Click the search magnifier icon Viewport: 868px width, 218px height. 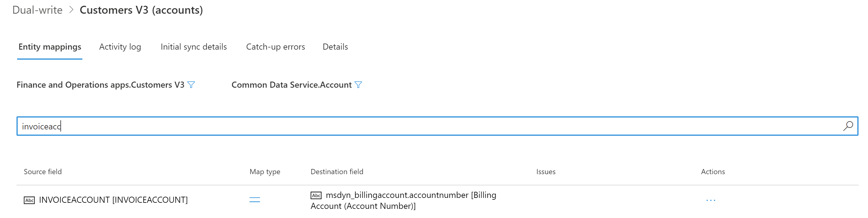click(x=848, y=126)
